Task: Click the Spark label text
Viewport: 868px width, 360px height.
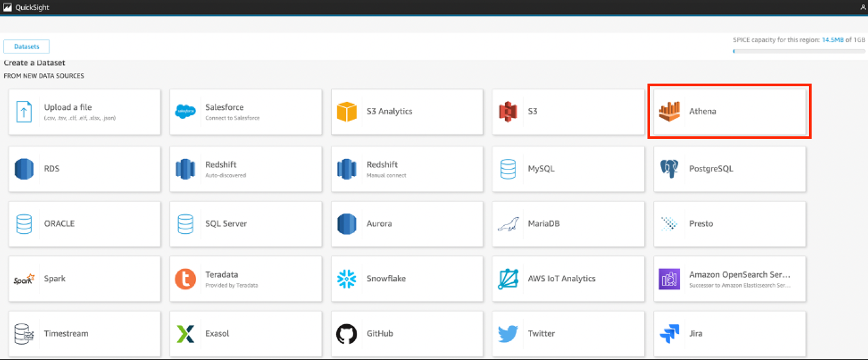Action: pyautogui.click(x=55, y=279)
